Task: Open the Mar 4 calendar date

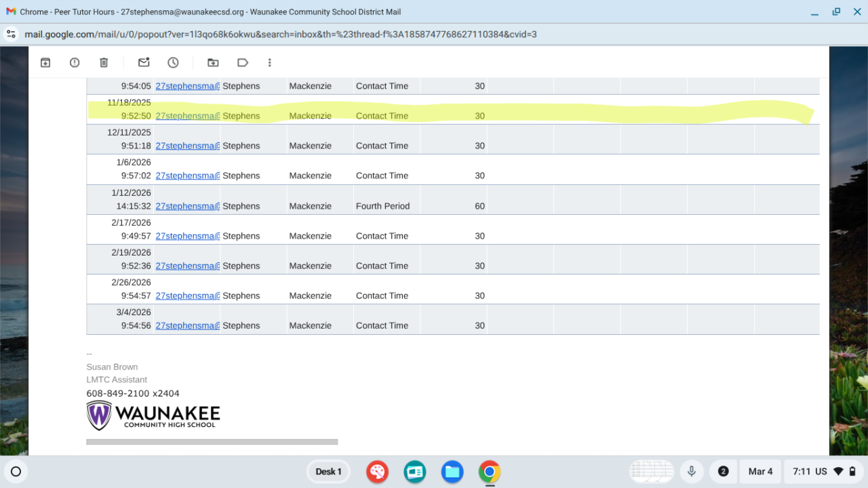Action: tap(760, 472)
